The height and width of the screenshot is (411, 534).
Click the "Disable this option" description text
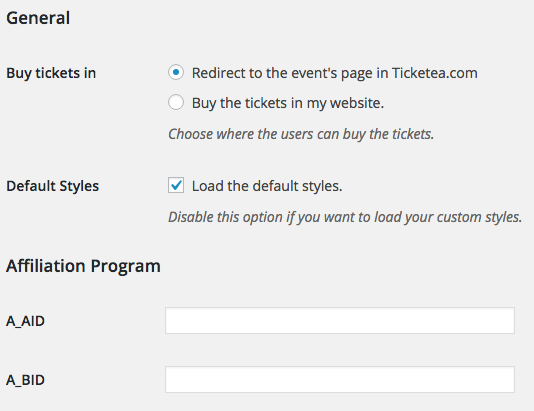tap(345, 217)
